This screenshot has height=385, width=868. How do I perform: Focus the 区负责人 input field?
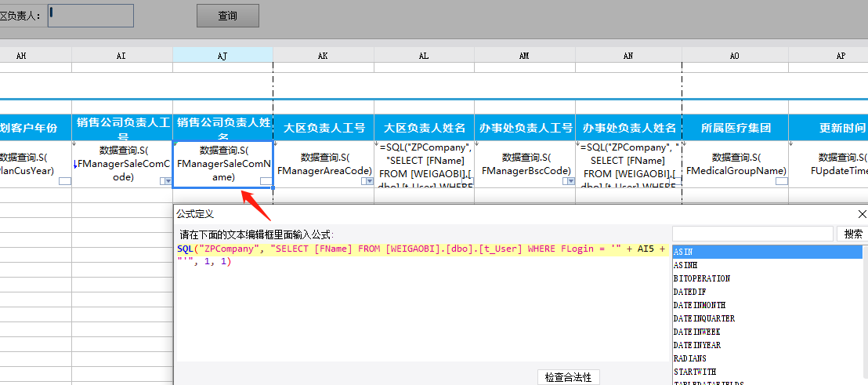[x=91, y=16]
